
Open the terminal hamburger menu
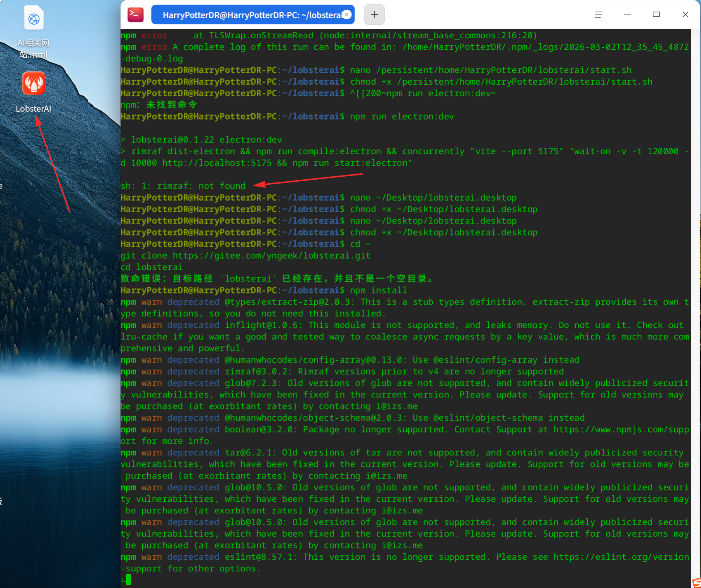pos(598,15)
